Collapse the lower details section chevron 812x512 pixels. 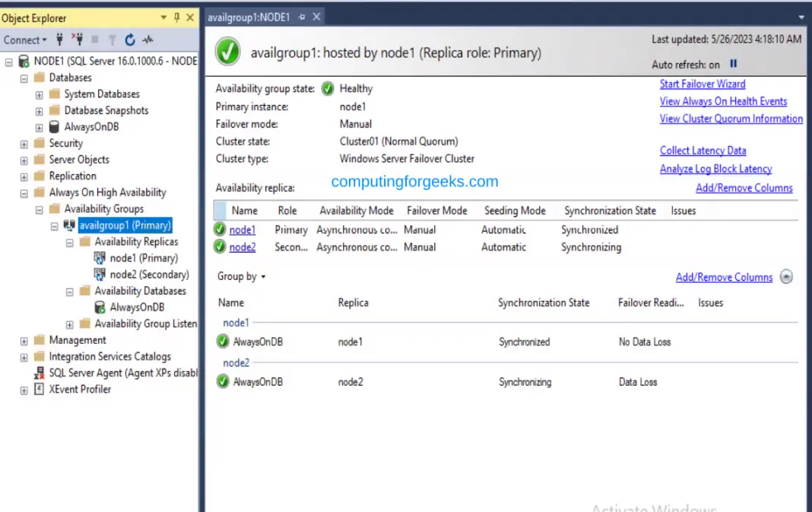(786, 277)
